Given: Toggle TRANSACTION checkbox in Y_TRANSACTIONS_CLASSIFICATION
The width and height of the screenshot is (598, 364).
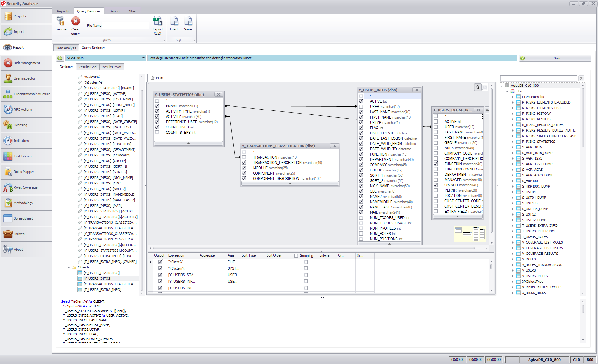Looking at the screenshot, I should tap(244, 157).
